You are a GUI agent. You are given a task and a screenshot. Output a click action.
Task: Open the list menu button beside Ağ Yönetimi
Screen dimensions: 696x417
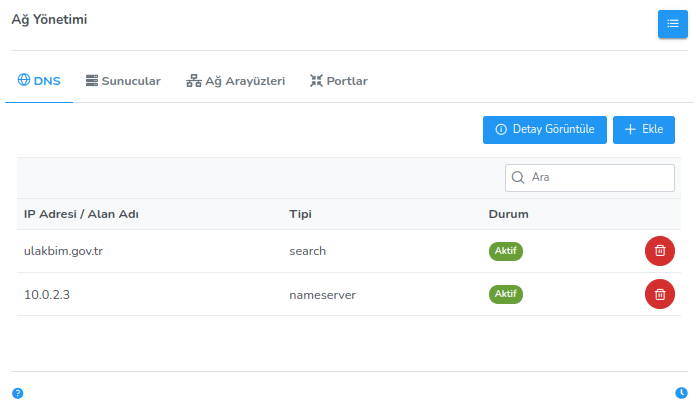pyautogui.click(x=672, y=24)
